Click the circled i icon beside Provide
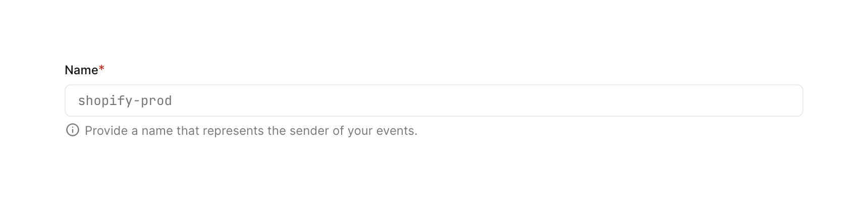Screen dimensions: 868x202 pos(73,131)
